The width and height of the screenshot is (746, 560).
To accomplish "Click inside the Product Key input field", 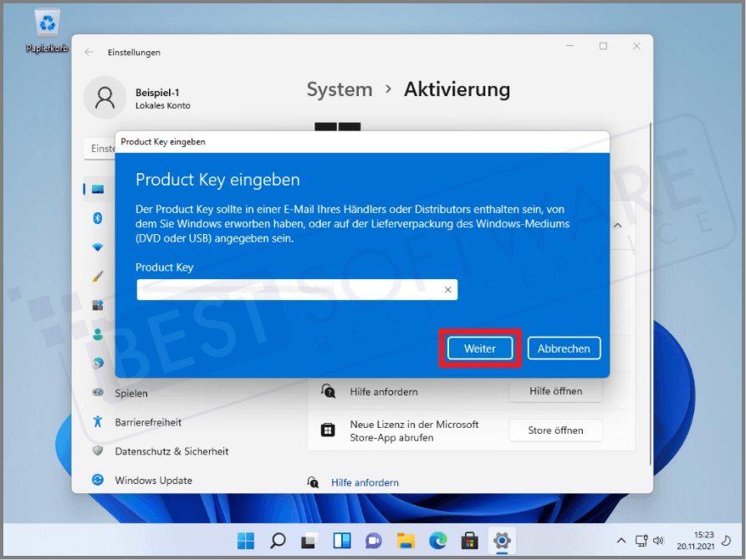I will [293, 289].
